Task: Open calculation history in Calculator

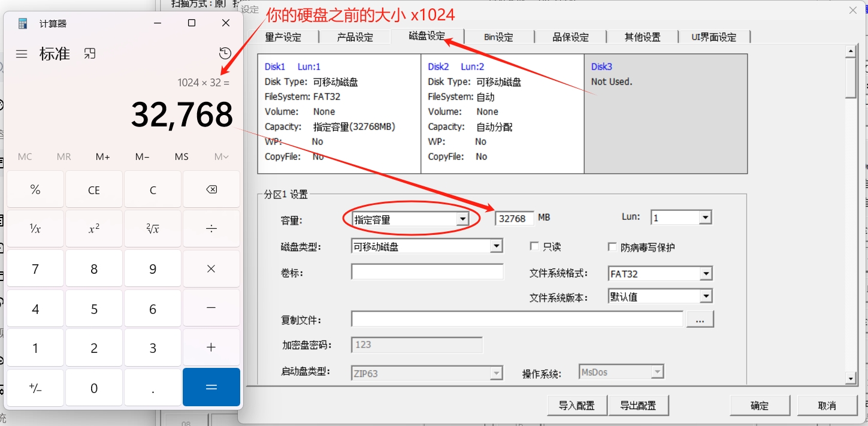Action: coord(225,53)
